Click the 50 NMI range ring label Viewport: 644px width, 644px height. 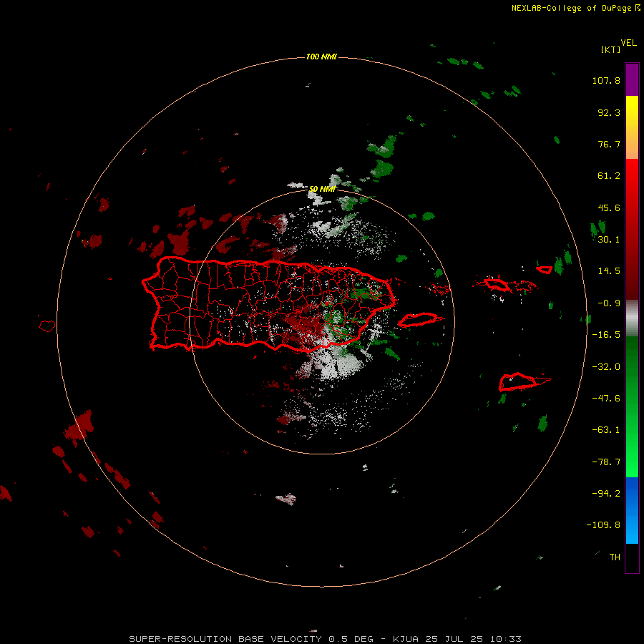(x=322, y=189)
